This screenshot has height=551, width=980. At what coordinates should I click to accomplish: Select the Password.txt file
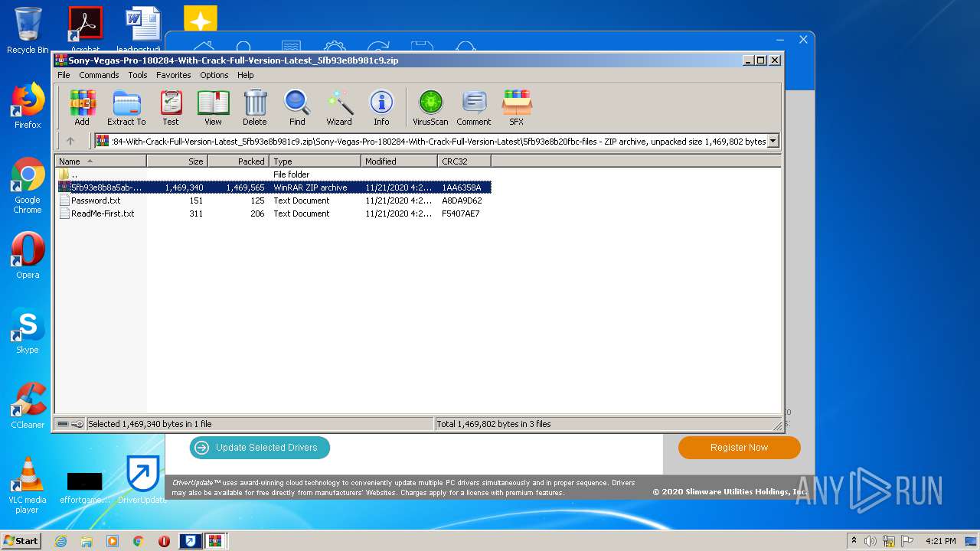pyautogui.click(x=273, y=201)
